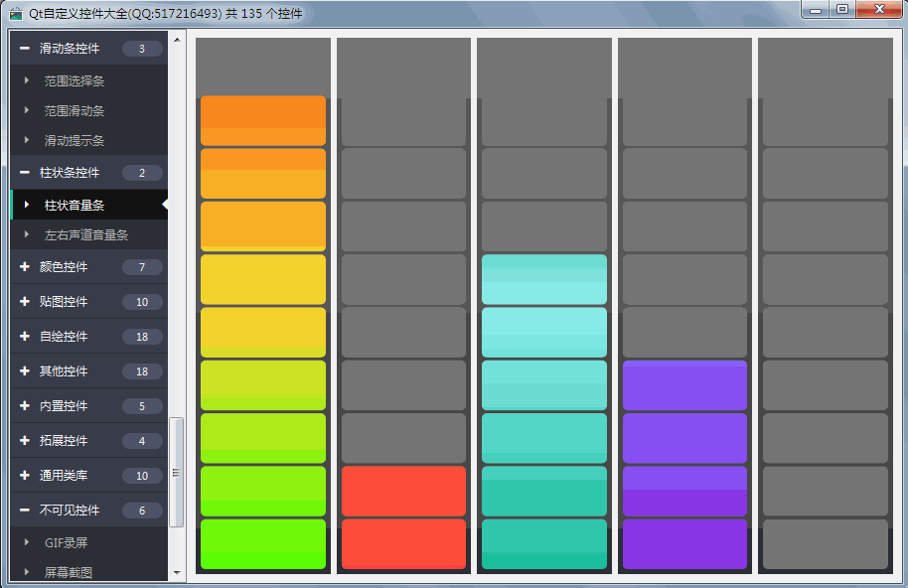Expand the 通用类库 section
908x588 pixels.
(x=64, y=476)
